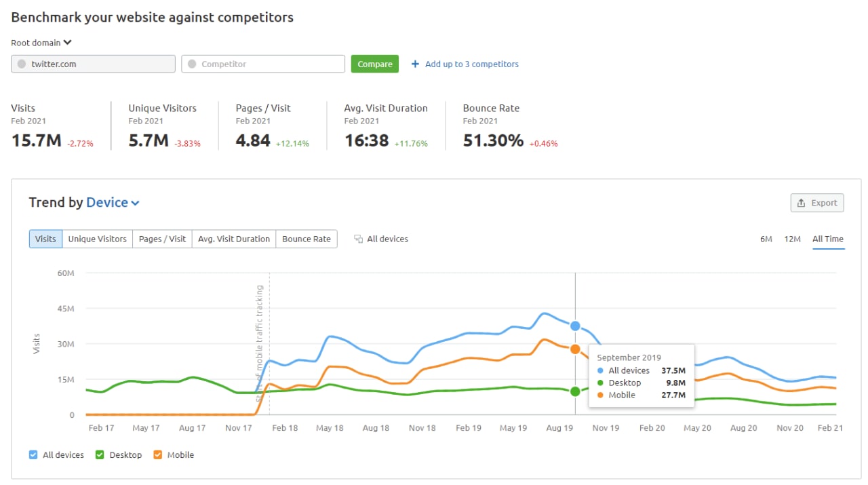Click the plus icon for adding competitors

[x=415, y=64]
